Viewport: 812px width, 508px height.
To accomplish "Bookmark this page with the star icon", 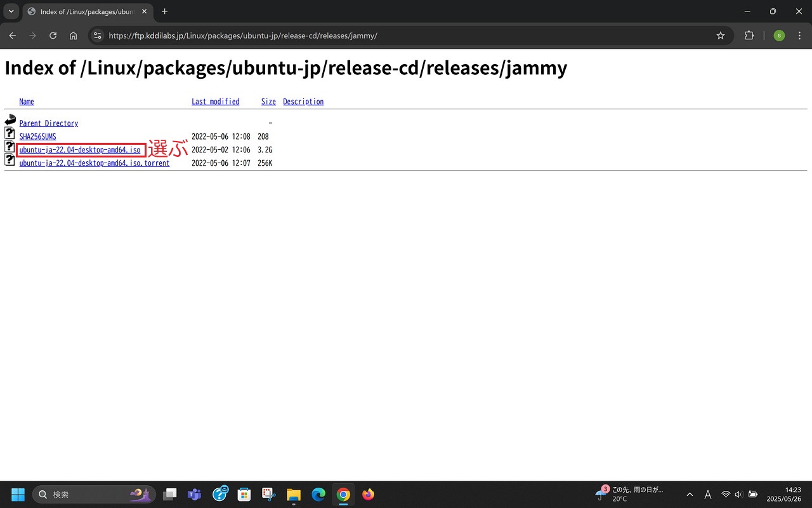I will [x=721, y=36].
